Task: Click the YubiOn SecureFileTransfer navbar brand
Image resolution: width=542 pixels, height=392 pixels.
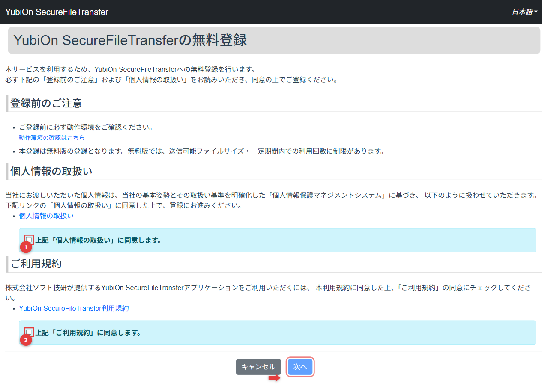Action: [57, 12]
